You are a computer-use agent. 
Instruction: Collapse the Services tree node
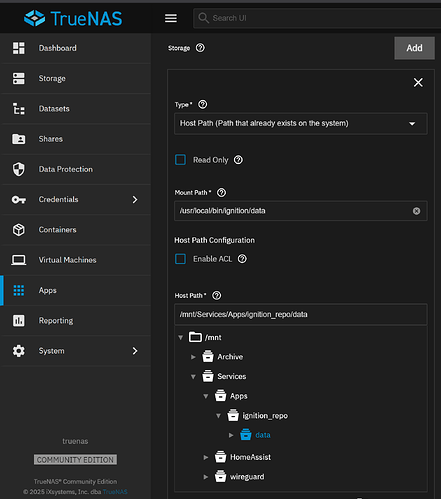(x=193, y=377)
